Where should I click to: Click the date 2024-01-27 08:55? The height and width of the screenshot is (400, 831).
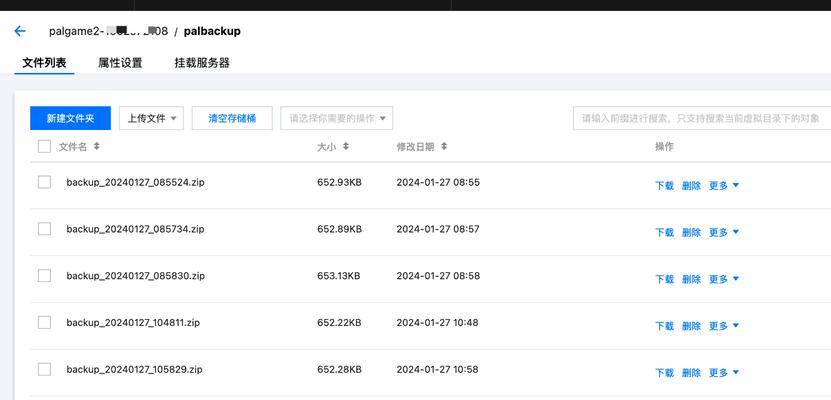click(x=438, y=182)
